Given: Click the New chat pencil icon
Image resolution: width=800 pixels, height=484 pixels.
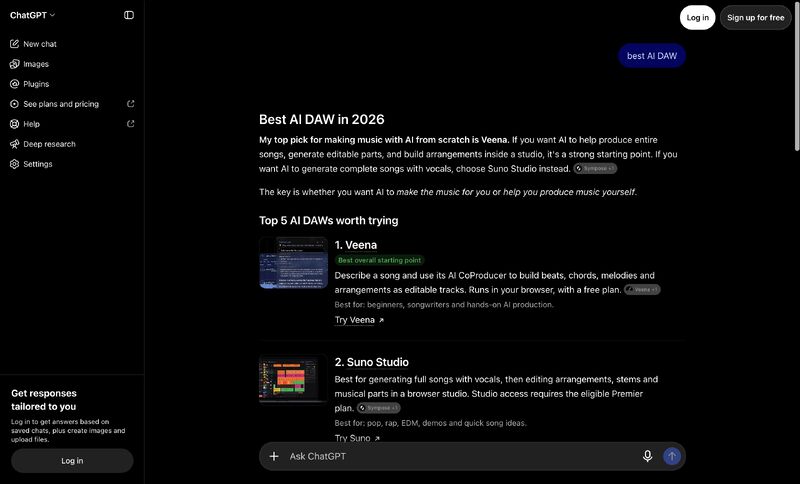Looking at the screenshot, I should coord(14,44).
